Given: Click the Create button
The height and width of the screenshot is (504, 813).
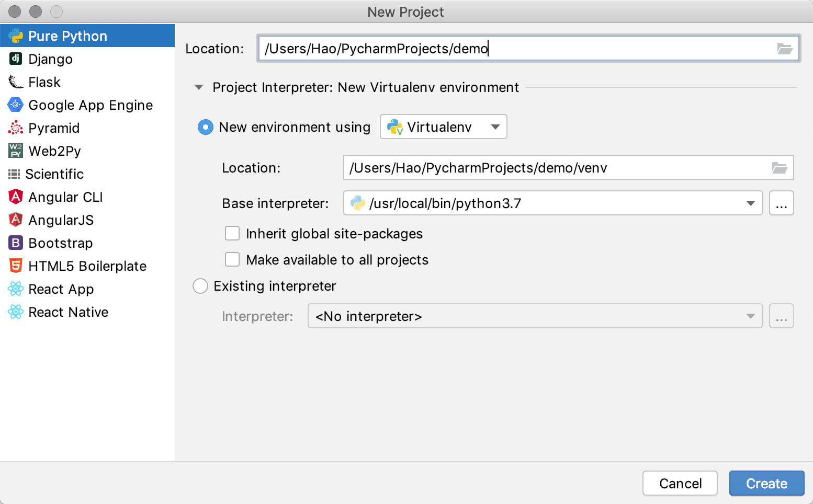Looking at the screenshot, I should coord(766,484).
